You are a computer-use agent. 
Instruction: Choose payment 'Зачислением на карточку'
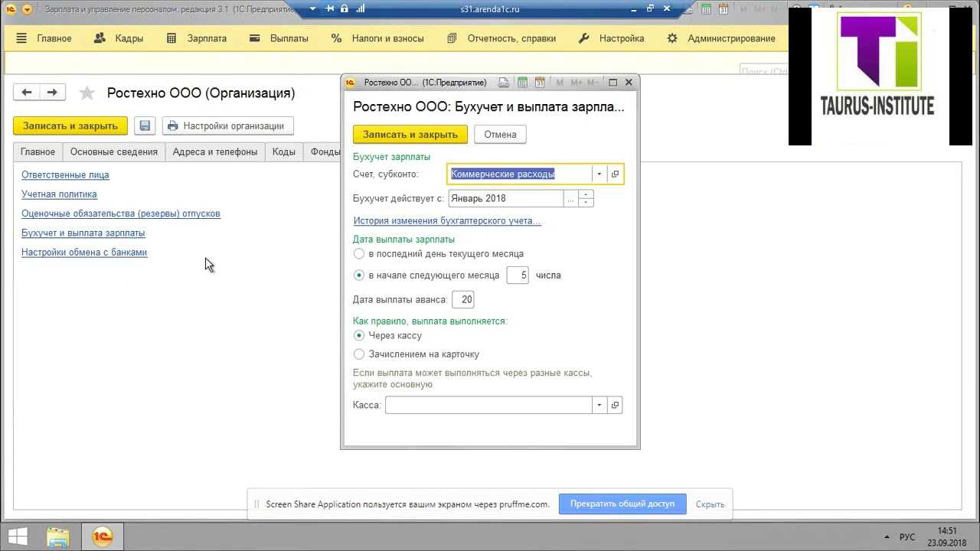coord(359,354)
